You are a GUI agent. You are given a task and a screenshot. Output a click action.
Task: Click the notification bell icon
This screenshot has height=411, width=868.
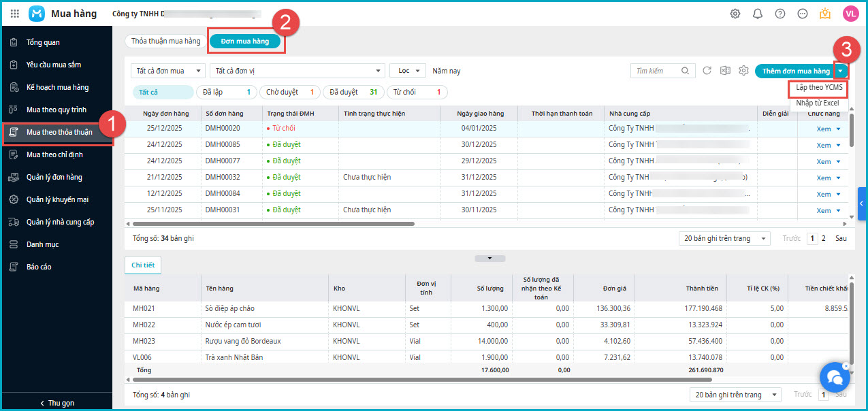[758, 14]
